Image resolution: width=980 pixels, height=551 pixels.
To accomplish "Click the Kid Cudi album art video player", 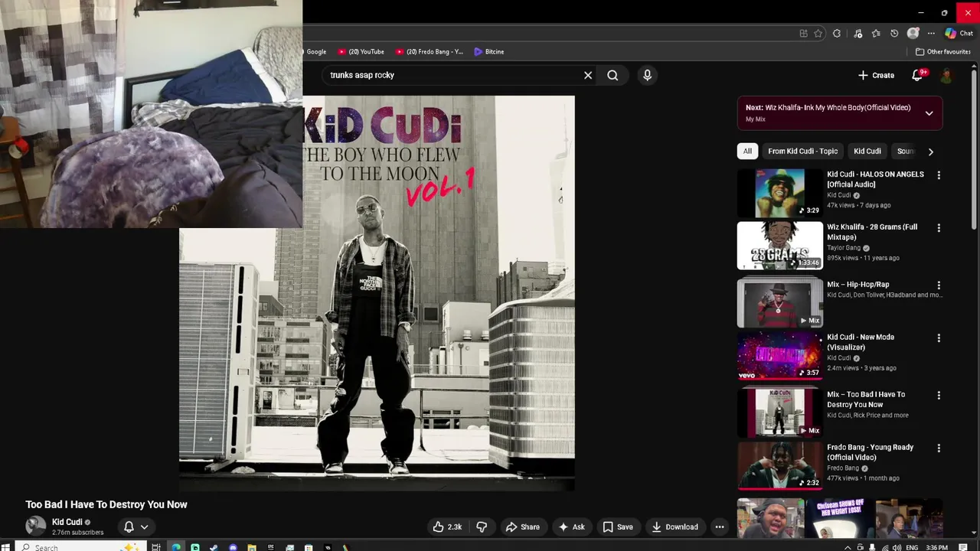I will coord(377,293).
